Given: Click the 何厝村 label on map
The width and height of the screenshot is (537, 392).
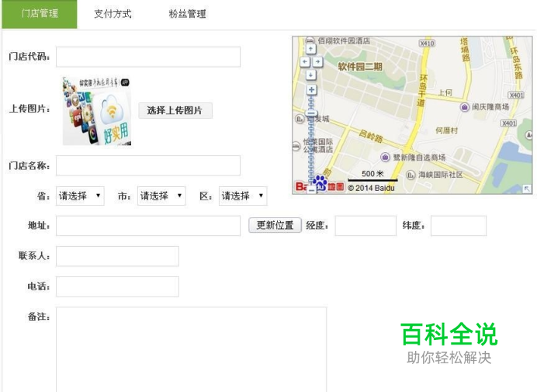Looking at the screenshot, I should (446, 130).
